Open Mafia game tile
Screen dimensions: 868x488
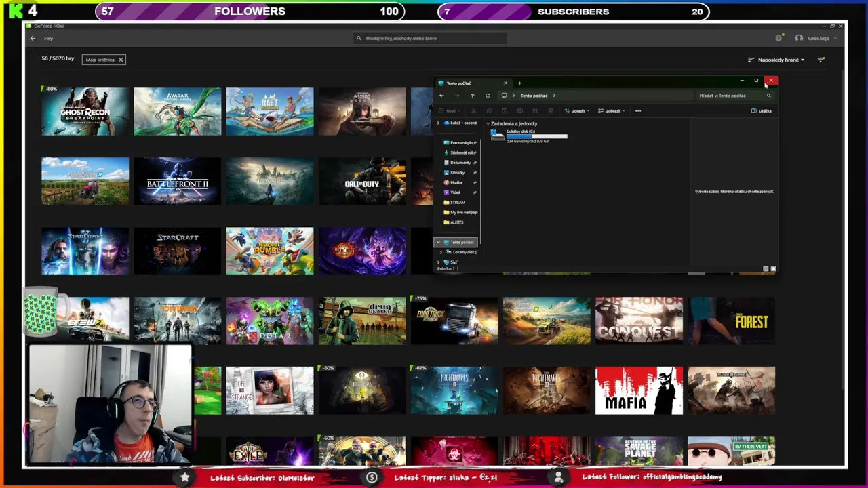point(639,390)
